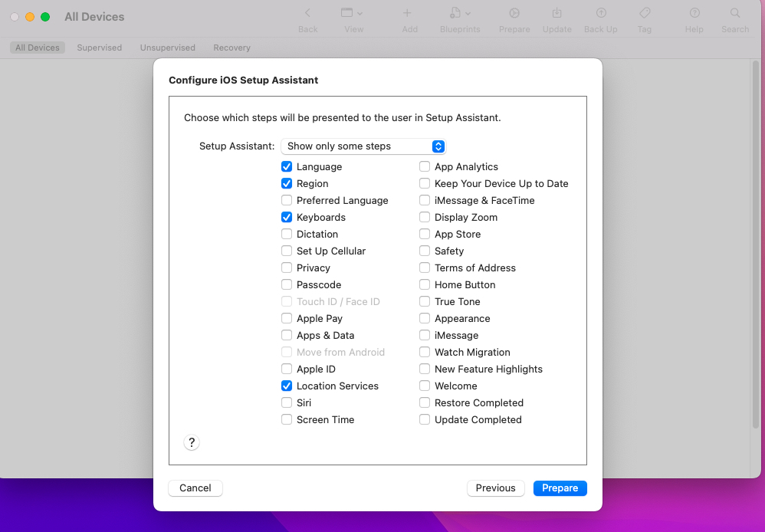Click the blue Prepare button

560,488
